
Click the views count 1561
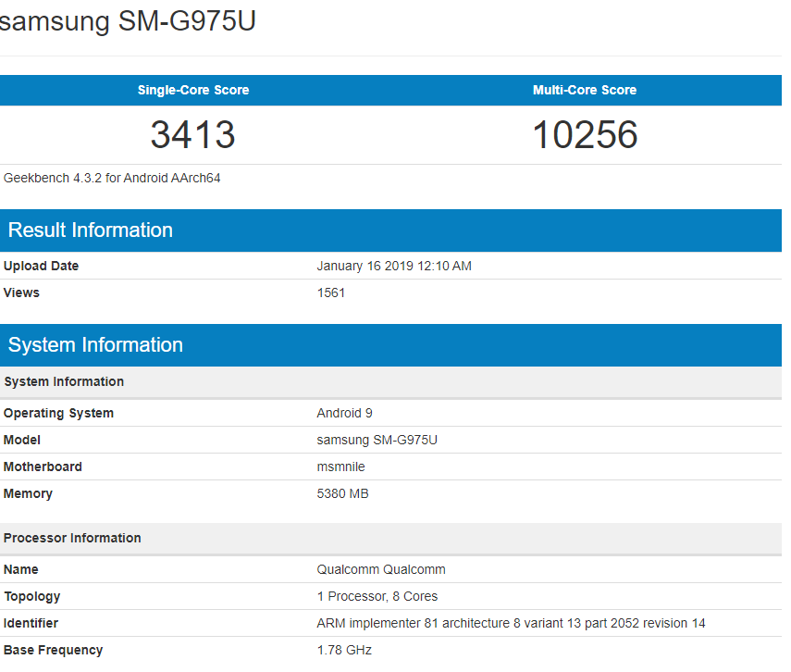[331, 292]
